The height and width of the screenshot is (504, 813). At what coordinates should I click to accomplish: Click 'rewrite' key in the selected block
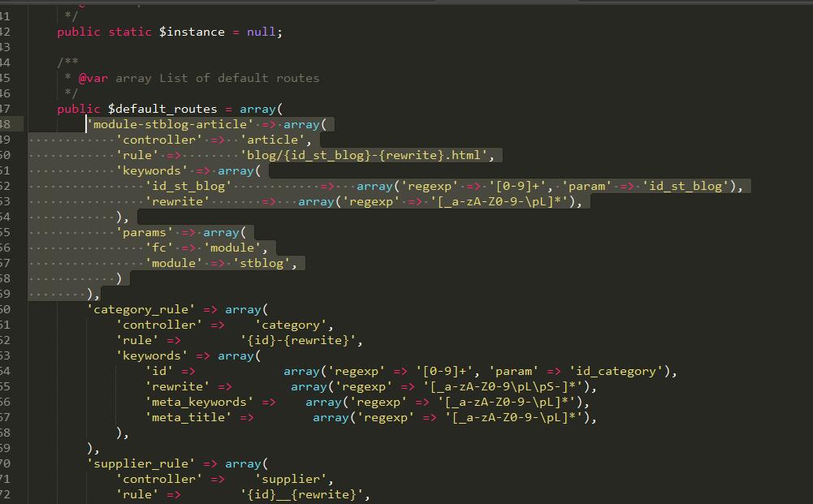[177, 201]
